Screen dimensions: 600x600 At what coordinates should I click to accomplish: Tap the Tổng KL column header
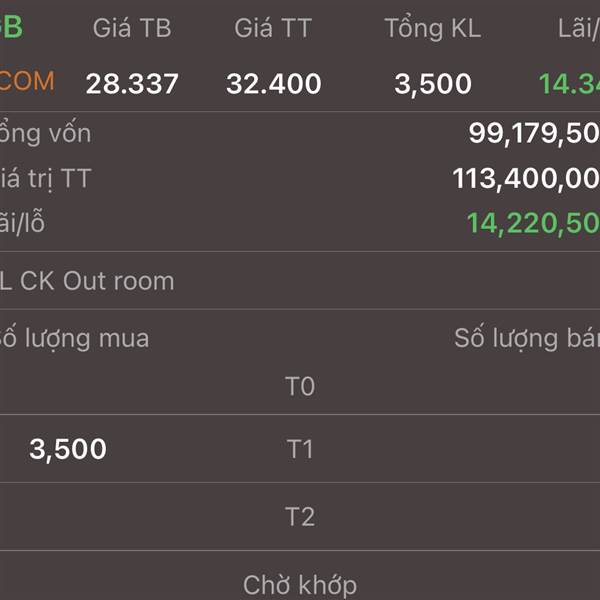(433, 28)
